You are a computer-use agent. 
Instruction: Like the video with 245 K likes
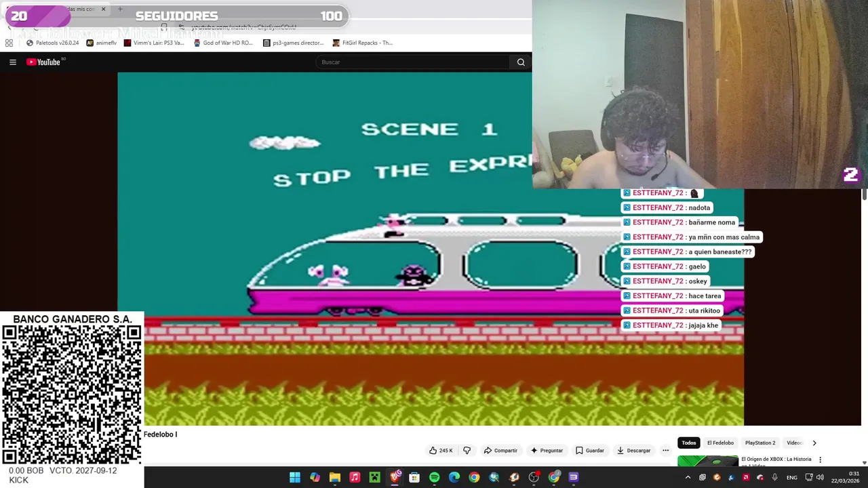tap(441, 451)
